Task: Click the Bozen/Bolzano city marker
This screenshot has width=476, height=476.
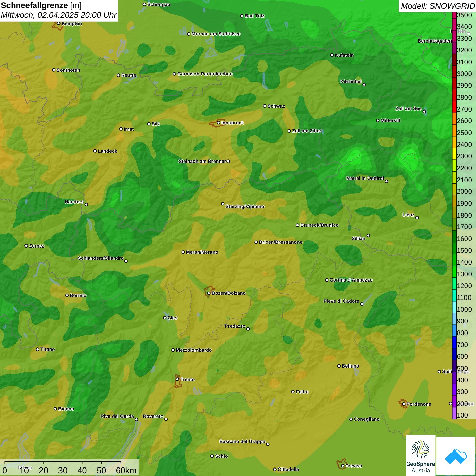Action: 209,293
